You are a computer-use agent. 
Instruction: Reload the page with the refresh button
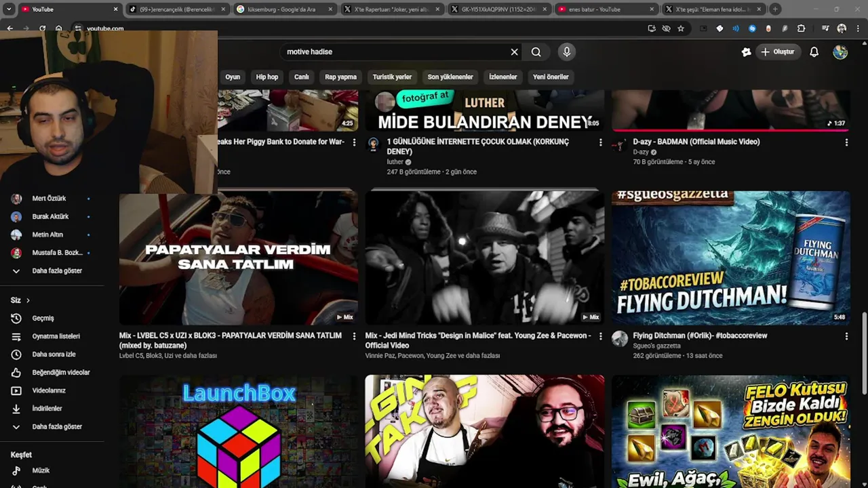point(42,28)
